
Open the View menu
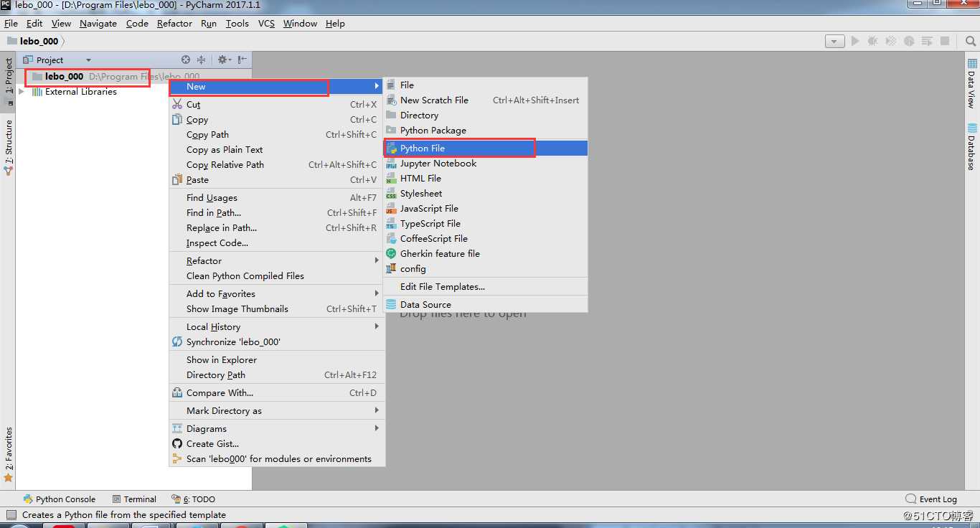pyautogui.click(x=61, y=23)
